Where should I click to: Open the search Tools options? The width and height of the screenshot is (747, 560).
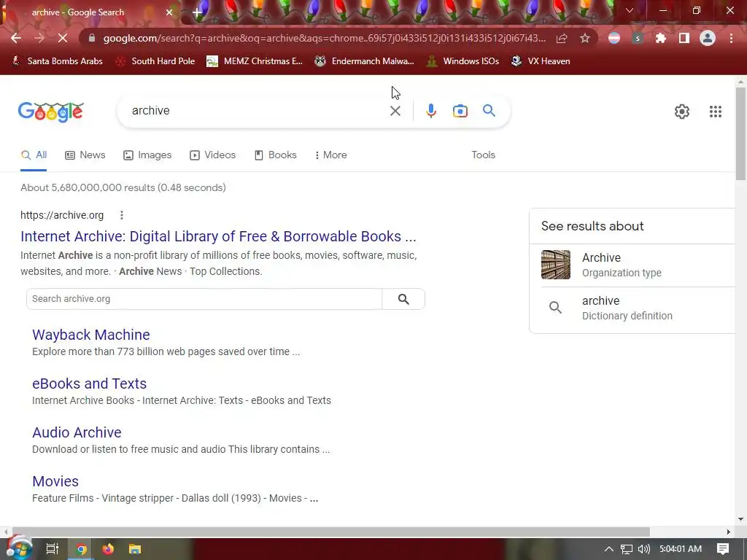click(483, 155)
